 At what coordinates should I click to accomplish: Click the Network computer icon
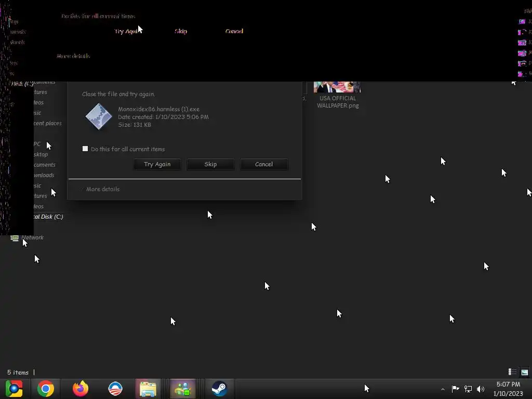(14, 238)
